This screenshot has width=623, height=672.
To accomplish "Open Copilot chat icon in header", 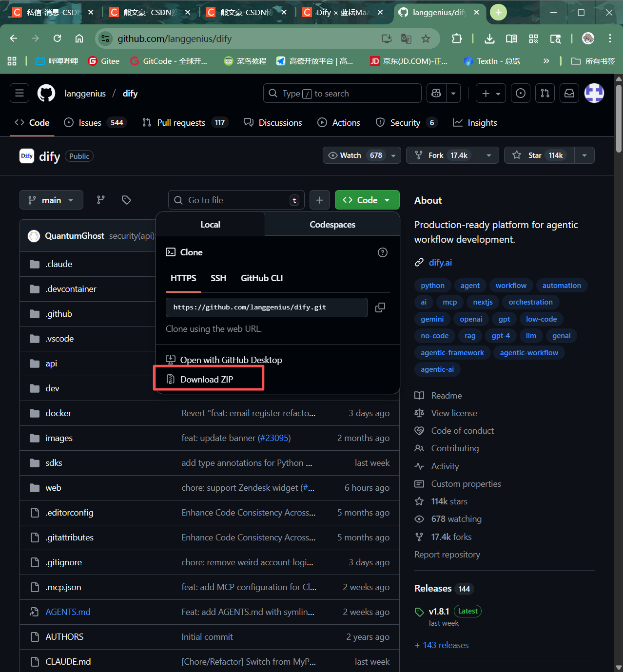I will point(436,93).
